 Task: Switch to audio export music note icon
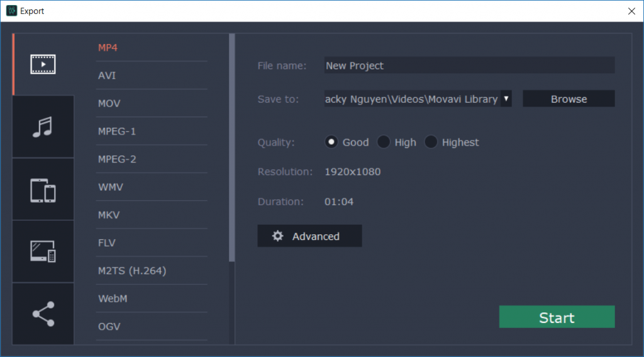click(43, 127)
